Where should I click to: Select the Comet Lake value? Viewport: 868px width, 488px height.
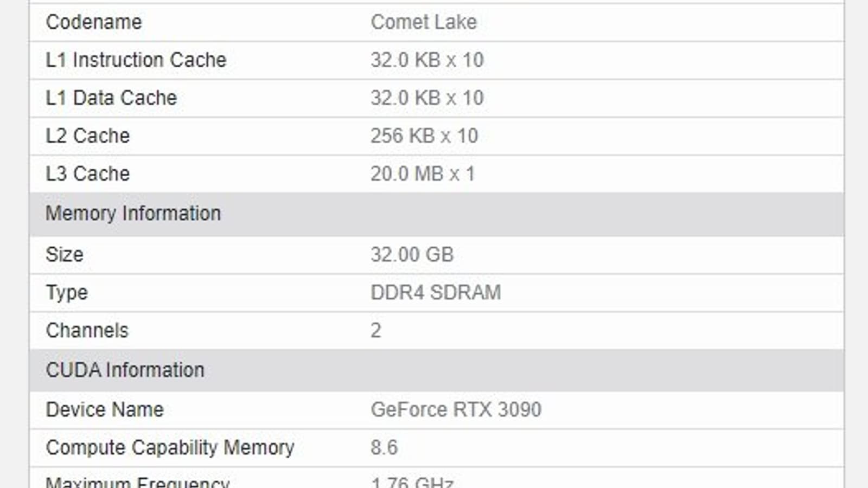pyautogui.click(x=424, y=22)
